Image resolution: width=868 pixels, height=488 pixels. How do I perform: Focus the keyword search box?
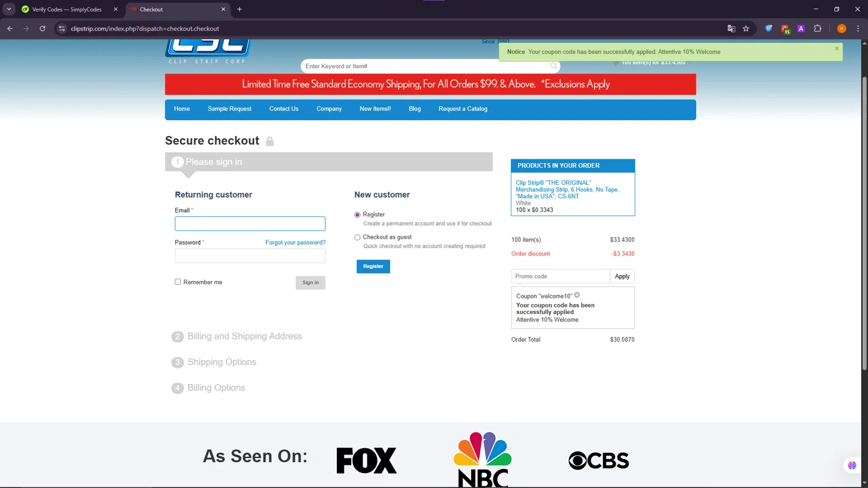coord(426,66)
